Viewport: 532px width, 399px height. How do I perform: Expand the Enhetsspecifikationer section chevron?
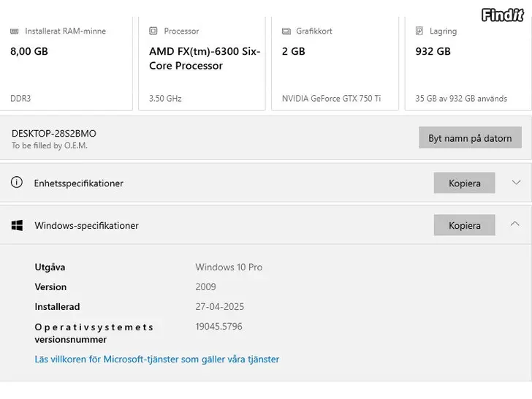(516, 183)
